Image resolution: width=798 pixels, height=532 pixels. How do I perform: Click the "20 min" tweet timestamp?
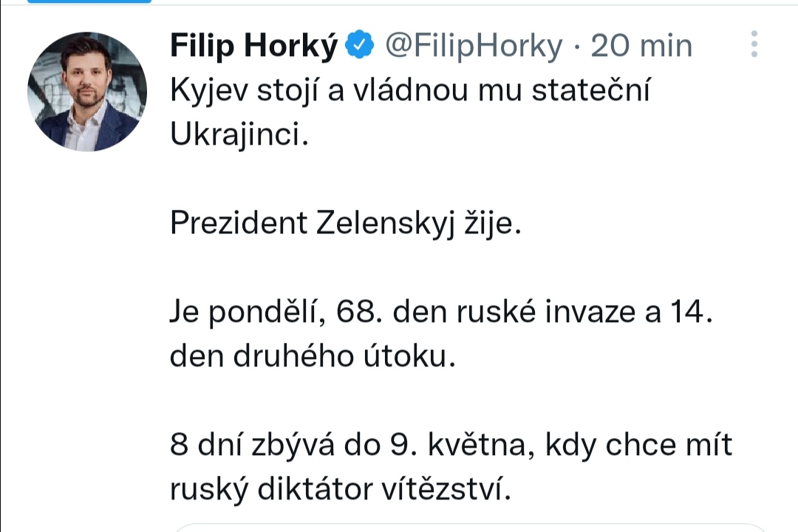click(642, 47)
